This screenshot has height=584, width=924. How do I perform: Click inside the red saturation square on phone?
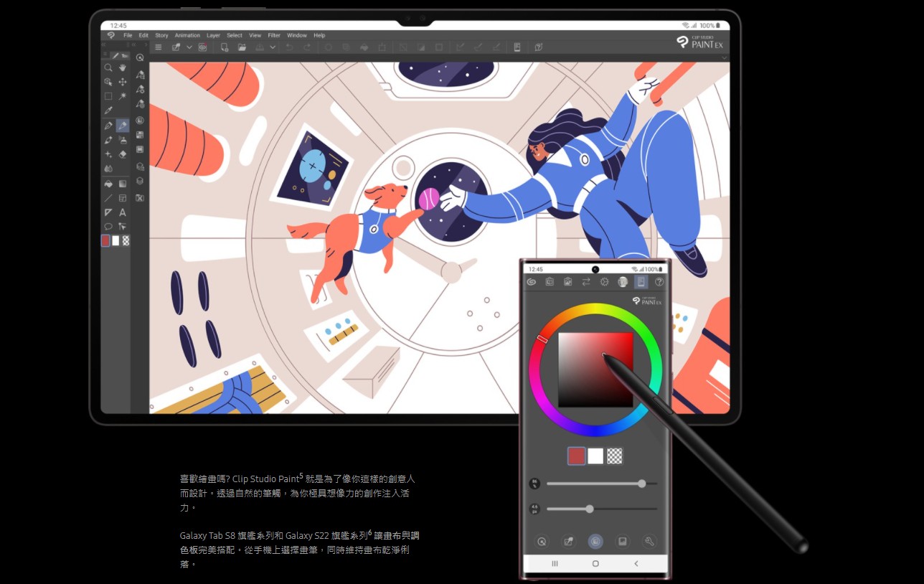click(x=595, y=369)
